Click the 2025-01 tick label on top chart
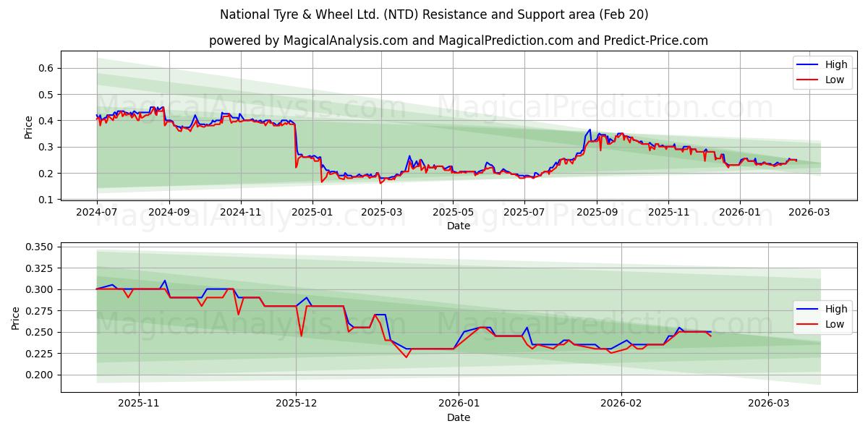Image resolution: width=868 pixels, height=434 pixels. (x=312, y=213)
